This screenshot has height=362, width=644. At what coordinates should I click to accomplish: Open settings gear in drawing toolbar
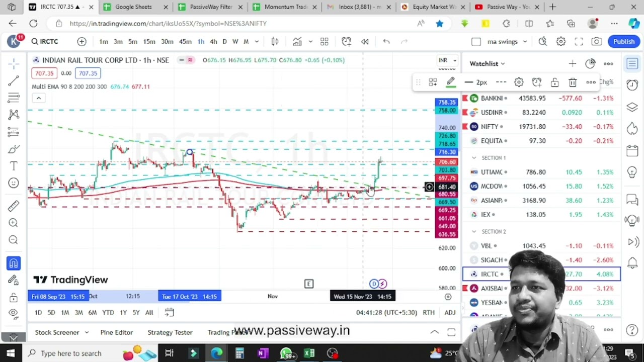pyautogui.click(x=519, y=82)
